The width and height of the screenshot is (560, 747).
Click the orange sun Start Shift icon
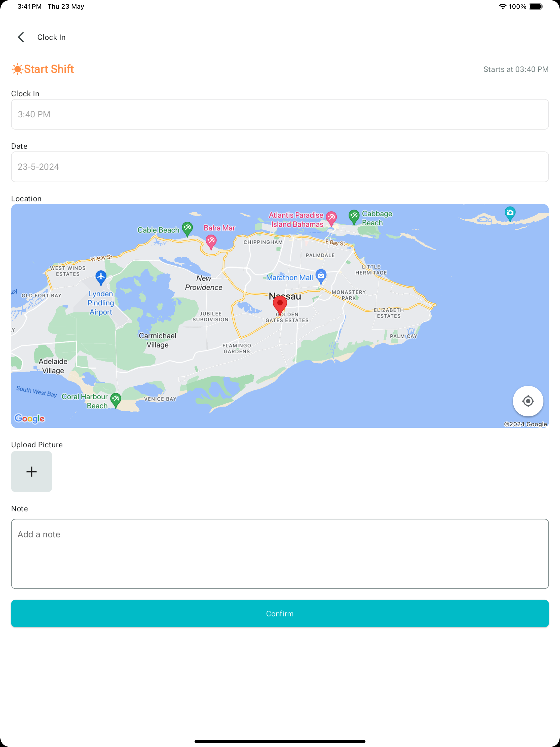17,69
